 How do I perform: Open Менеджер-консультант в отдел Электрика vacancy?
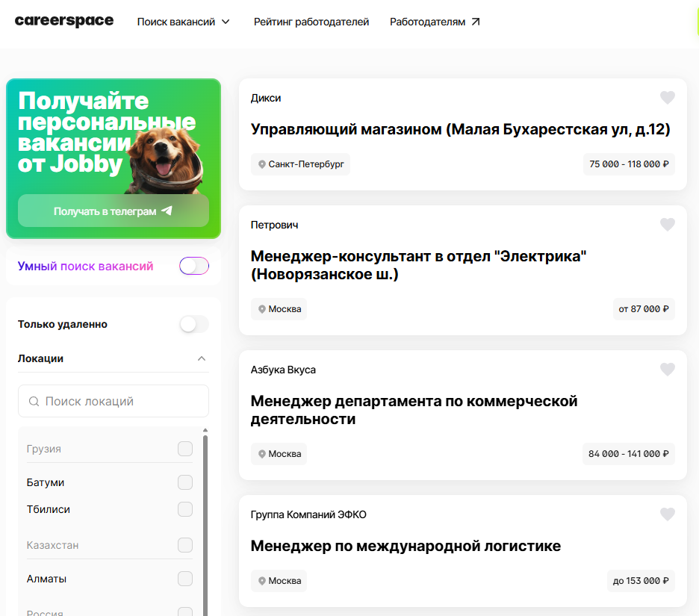418,265
